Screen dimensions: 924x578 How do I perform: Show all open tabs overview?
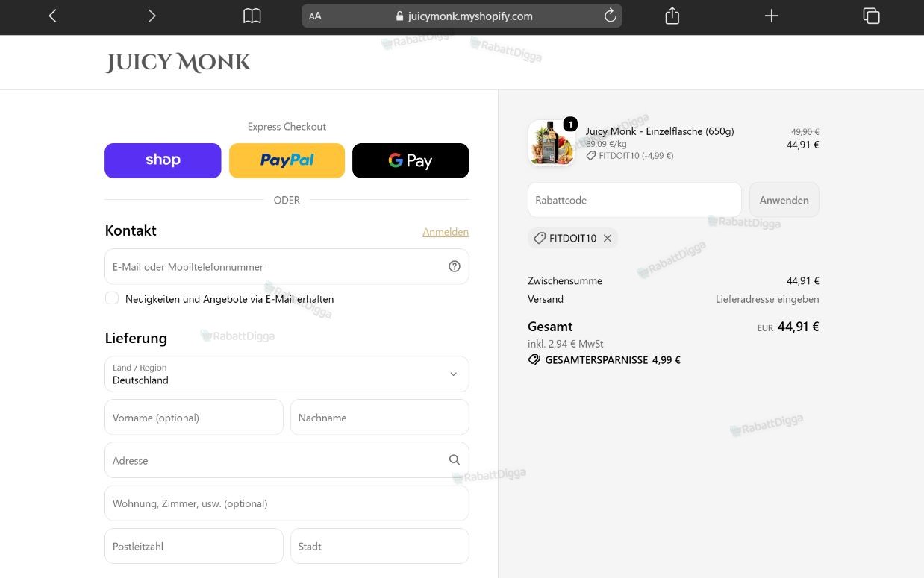click(871, 16)
